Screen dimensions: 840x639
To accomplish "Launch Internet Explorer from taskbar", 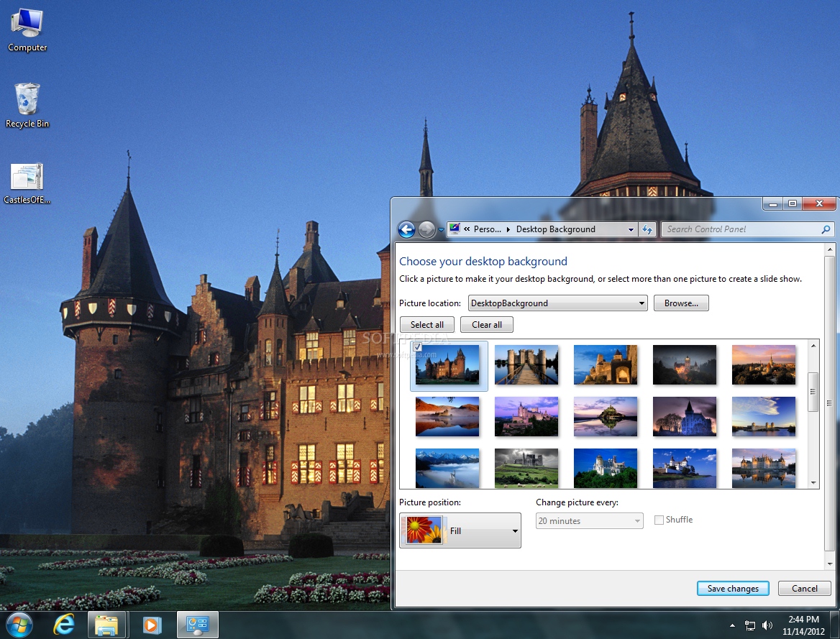I will (64, 625).
